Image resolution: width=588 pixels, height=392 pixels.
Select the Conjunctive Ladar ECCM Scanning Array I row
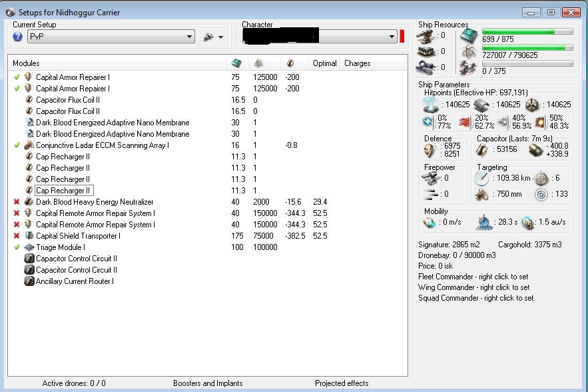[x=207, y=145]
